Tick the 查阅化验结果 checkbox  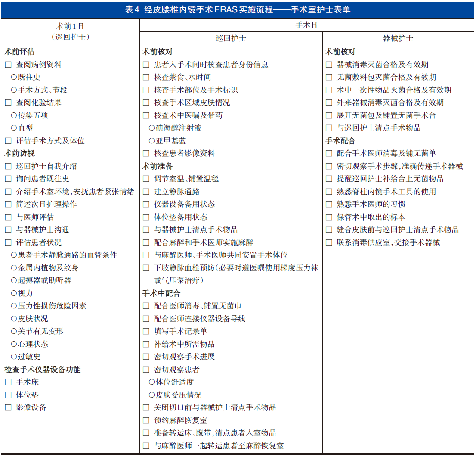click(8, 103)
